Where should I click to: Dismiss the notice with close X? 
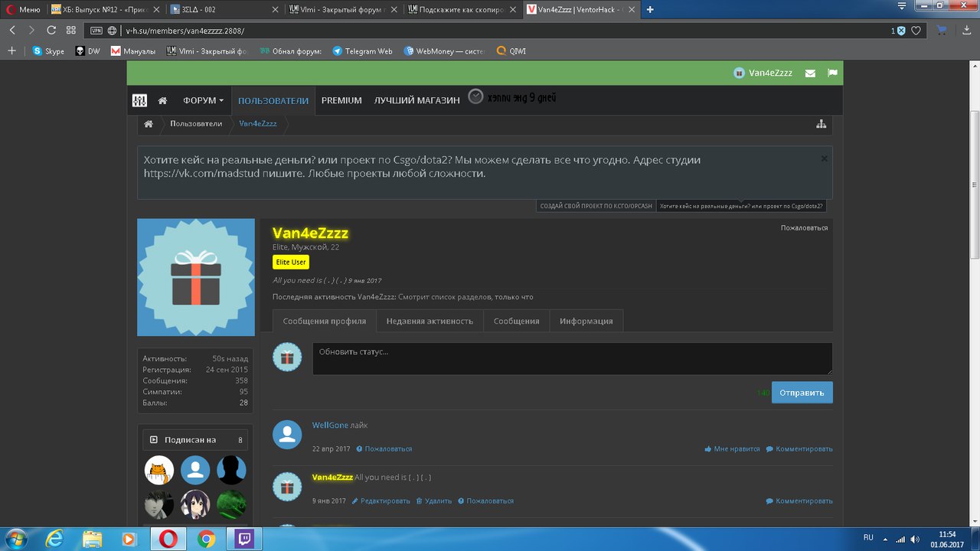pos(824,158)
